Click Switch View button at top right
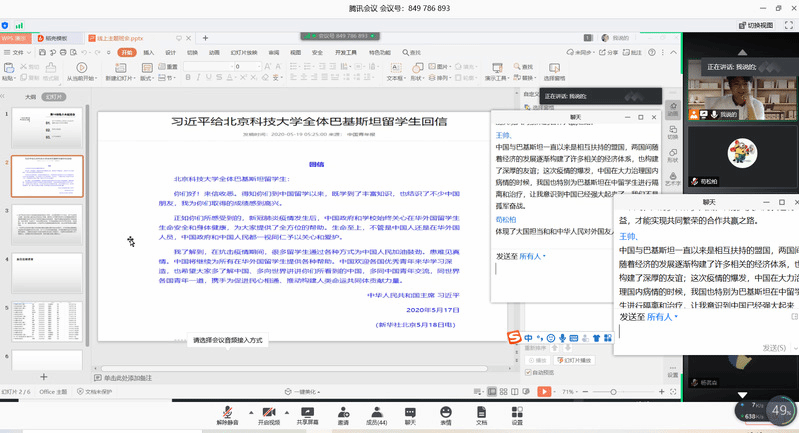799x433 pixels. coord(756,25)
